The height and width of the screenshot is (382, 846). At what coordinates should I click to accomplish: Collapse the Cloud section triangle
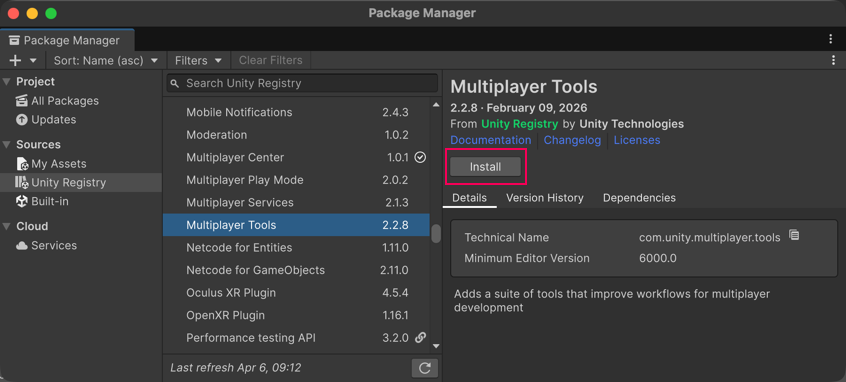(x=7, y=227)
